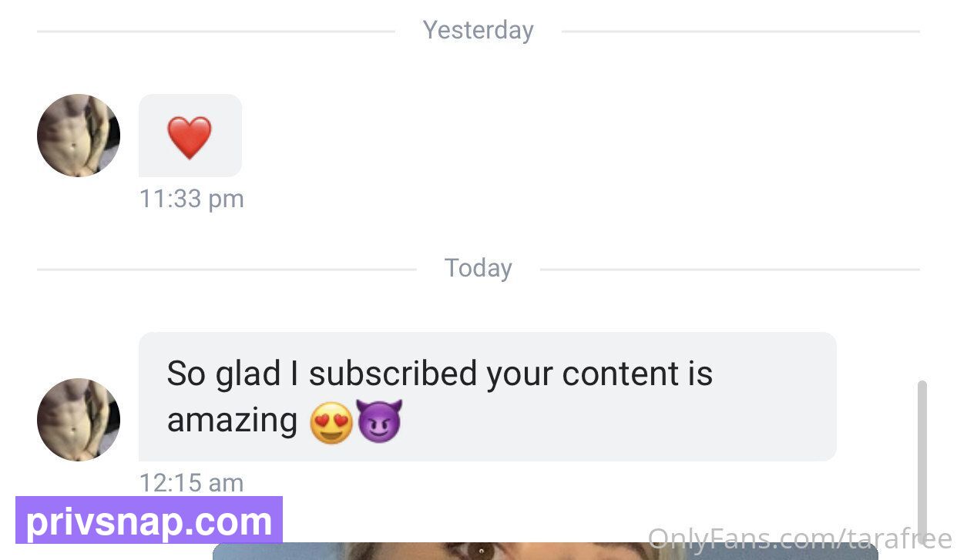This screenshot has width=957, height=560.
Task: Click the purple devil emoji
Action: click(379, 421)
